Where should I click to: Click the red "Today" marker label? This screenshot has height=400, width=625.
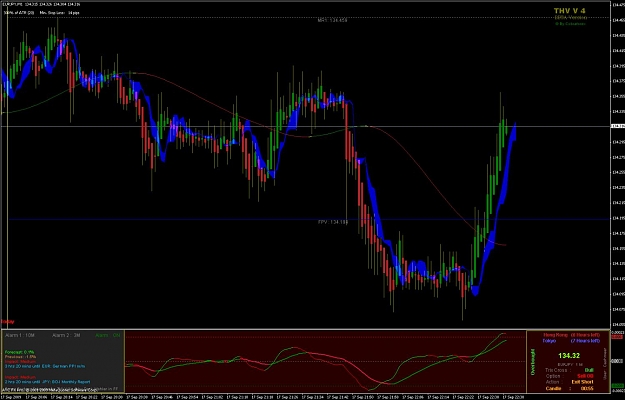[x=8, y=322]
